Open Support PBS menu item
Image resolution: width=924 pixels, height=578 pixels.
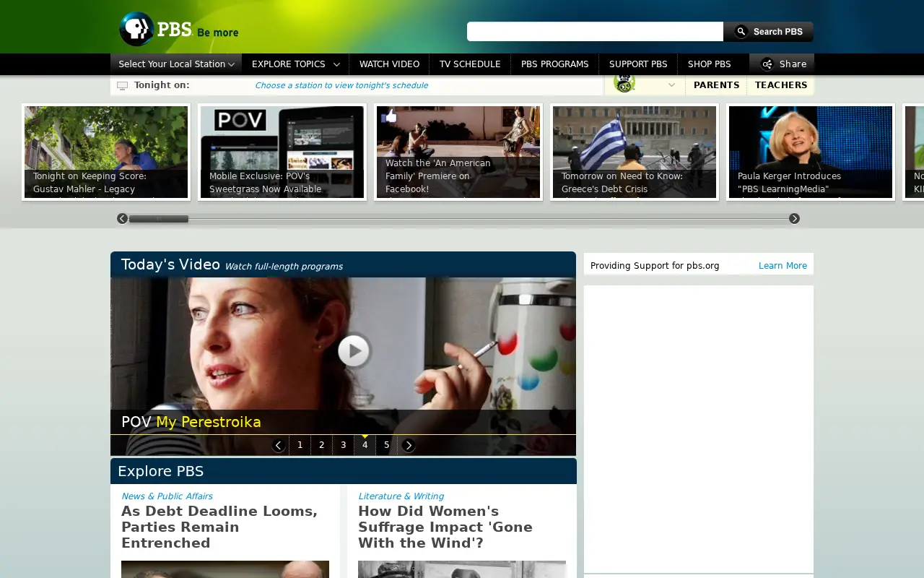coord(638,64)
